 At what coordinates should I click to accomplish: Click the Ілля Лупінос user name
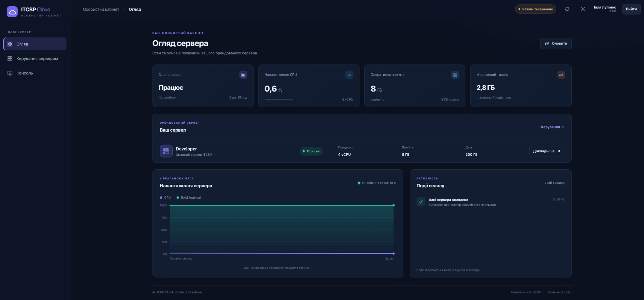click(x=605, y=7)
